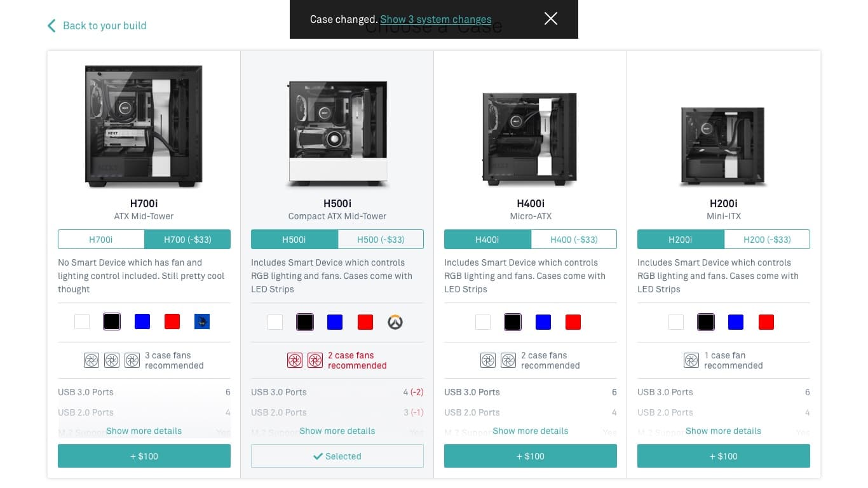Select the Overwatch logo edition for H500i
This screenshot has height=488, width=868.
pyautogui.click(x=396, y=322)
